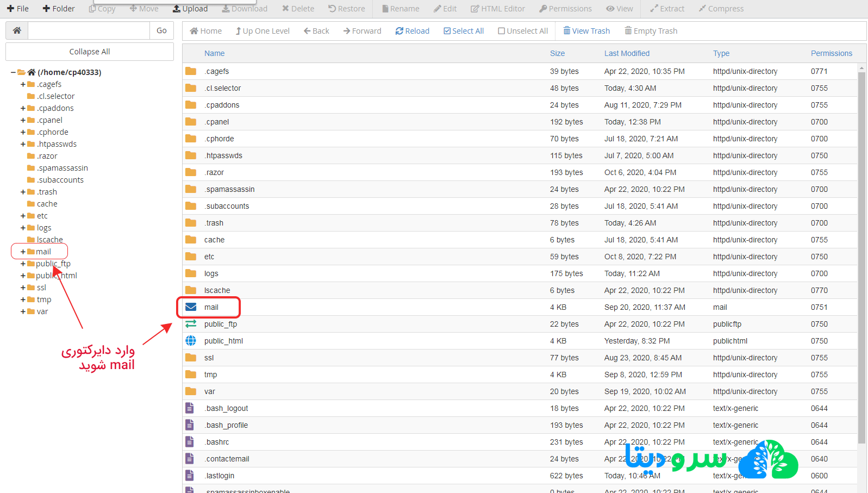Screen dimensions: 868x493
Task: Create a new file with File button
Action: pyautogui.click(x=18, y=9)
